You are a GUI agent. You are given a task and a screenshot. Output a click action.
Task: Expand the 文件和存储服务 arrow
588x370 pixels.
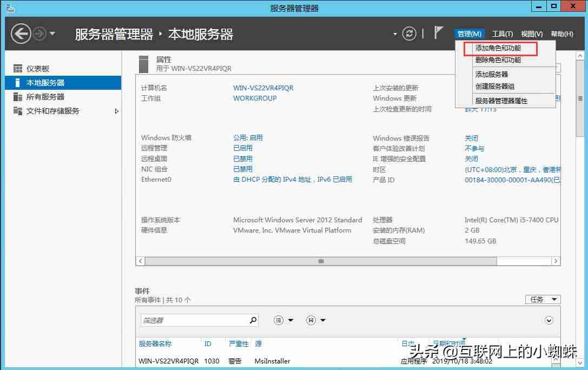tap(117, 111)
